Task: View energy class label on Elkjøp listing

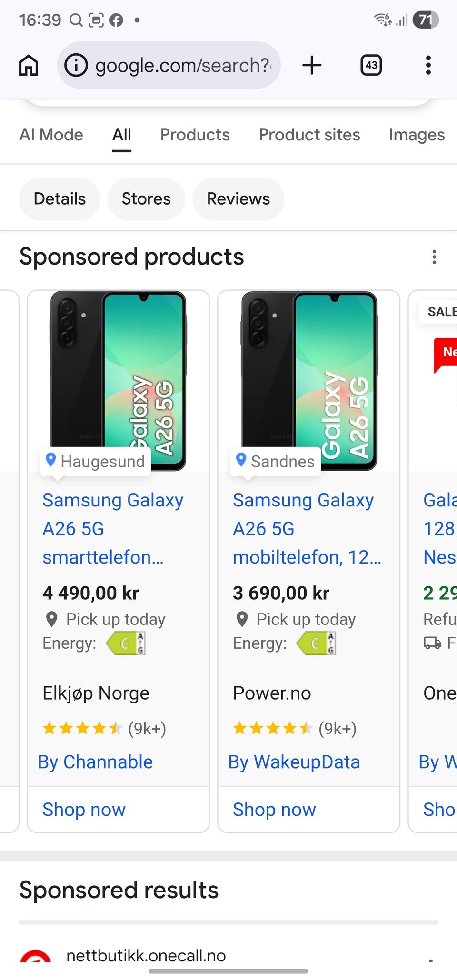Action: click(126, 643)
